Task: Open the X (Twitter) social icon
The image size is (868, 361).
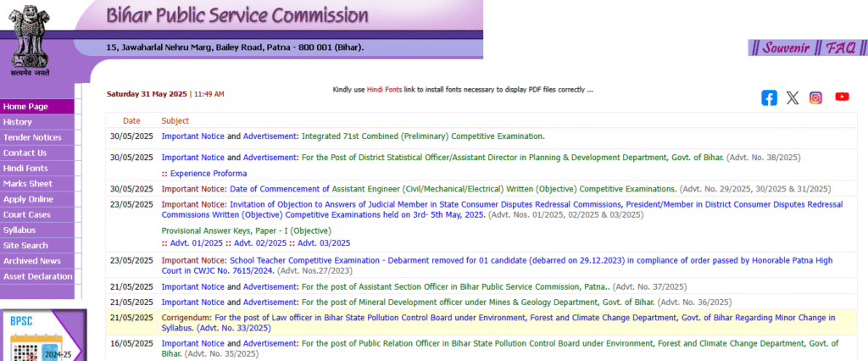Action: pyautogui.click(x=793, y=98)
